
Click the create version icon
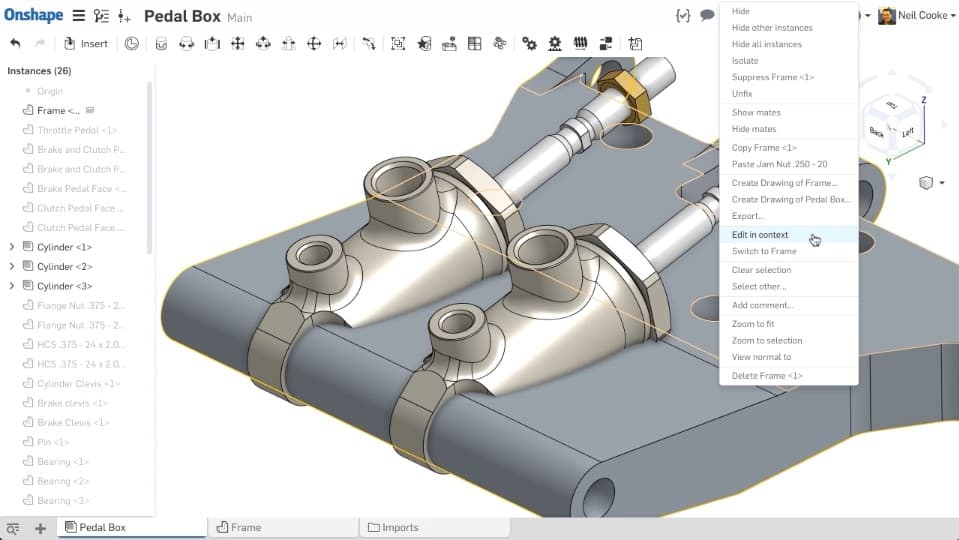tap(124, 16)
